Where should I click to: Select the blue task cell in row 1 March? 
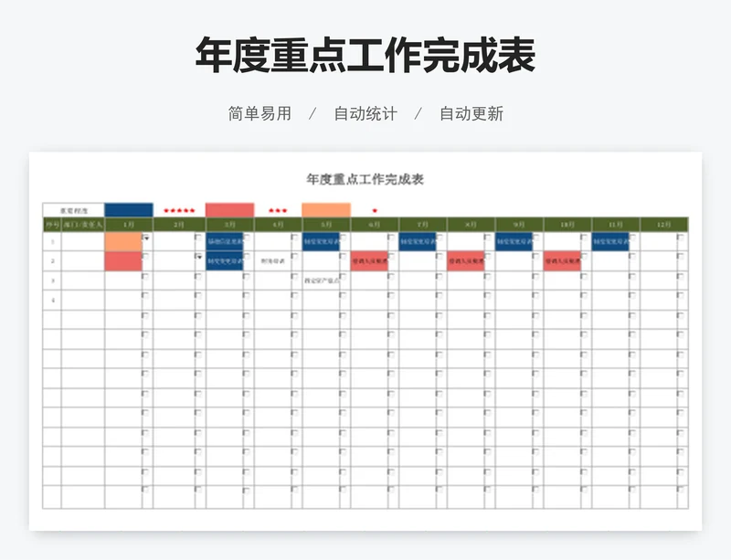[x=225, y=241]
